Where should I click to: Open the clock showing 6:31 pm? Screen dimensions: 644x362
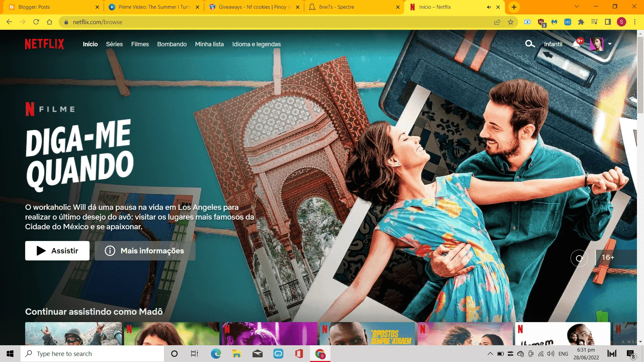pyautogui.click(x=586, y=354)
